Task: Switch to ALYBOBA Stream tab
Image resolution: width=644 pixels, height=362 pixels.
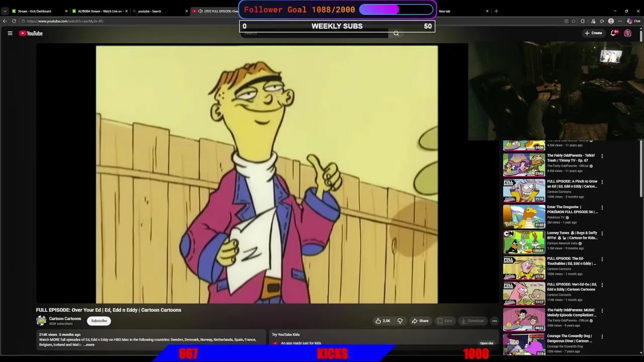Action: [99, 11]
